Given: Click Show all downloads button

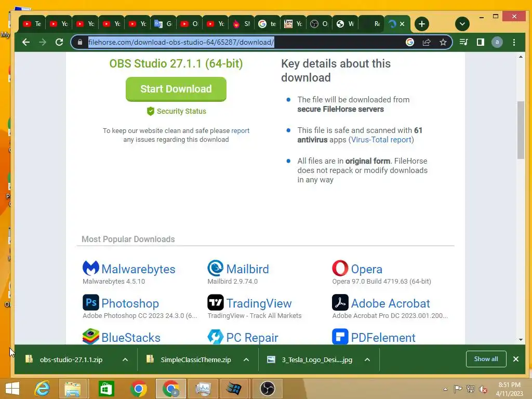Looking at the screenshot, I should pyautogui.click(x=486, y=359).
